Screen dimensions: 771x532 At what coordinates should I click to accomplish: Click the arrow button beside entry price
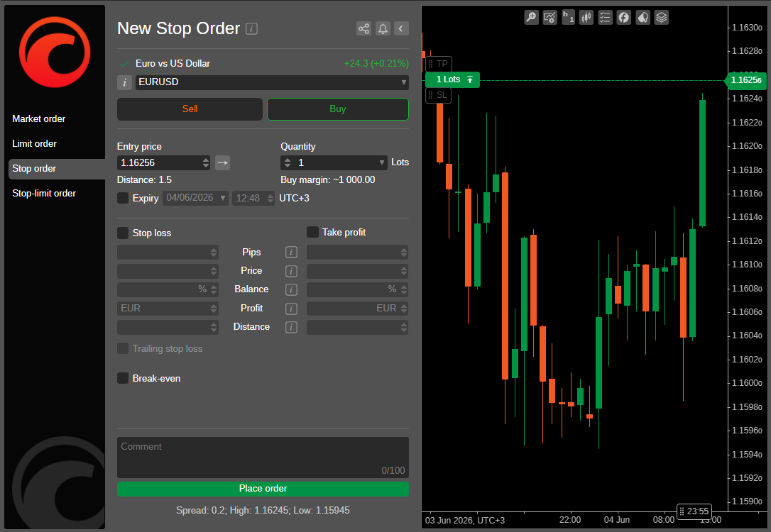click(x=223, y=162)
